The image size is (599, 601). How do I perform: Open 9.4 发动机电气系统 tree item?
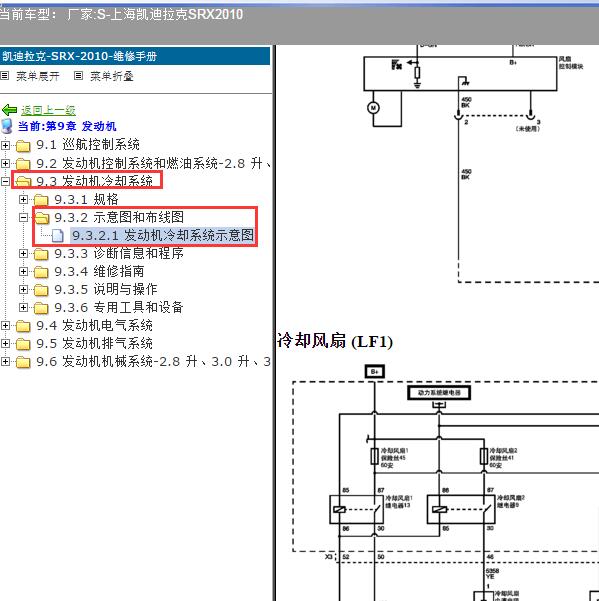click(x=94, y=325)
